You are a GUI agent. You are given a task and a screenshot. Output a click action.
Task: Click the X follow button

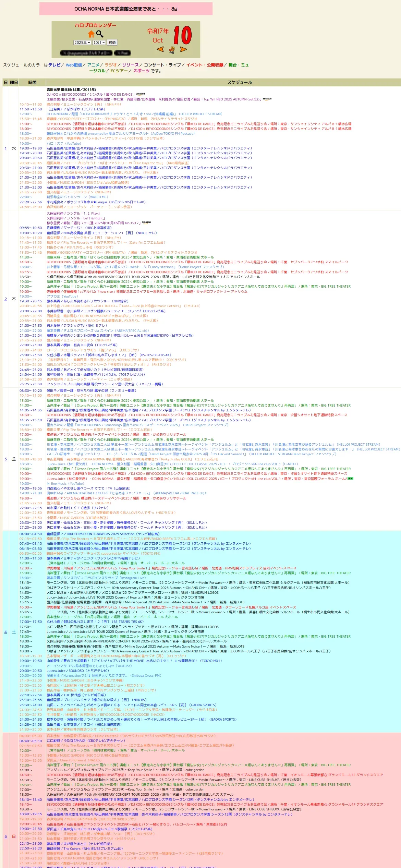pyautogui.click(x=86, y=53)
